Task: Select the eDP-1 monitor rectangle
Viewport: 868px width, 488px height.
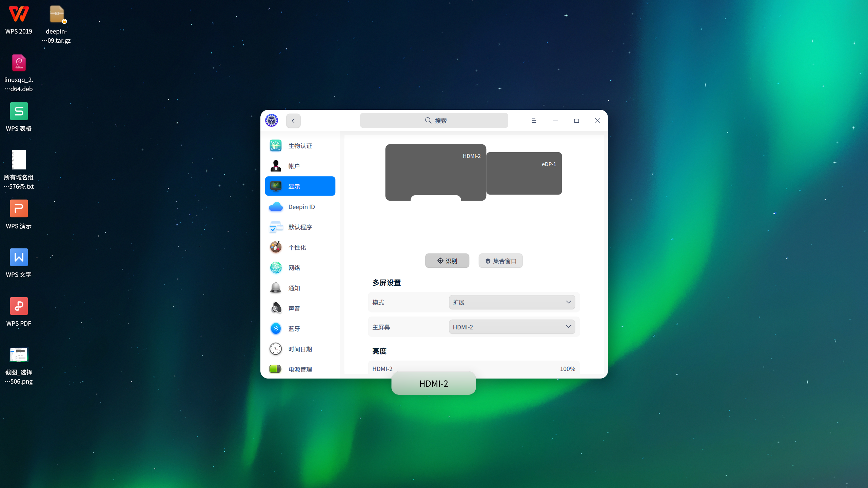Action: 524,173
